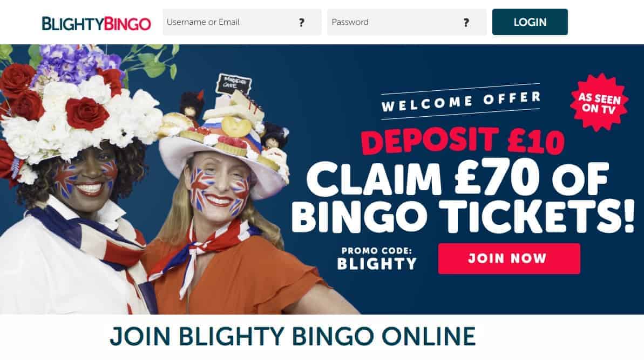Image resolution: width=644 pixels, height=360 pixels.
Task: Click the Deposit £10 red text
Action: pyautogui.click(x=463, y=141)
